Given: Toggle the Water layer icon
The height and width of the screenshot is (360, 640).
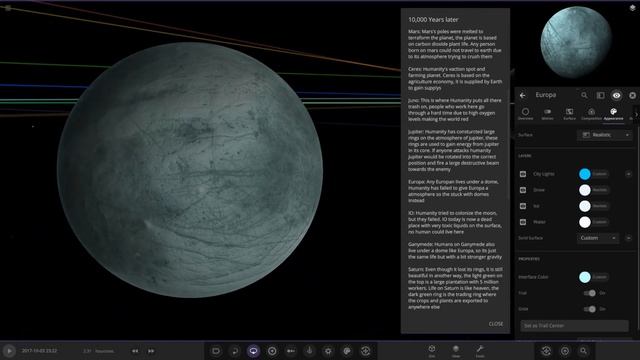Looking at the screenshot, I should [x=523, y=222].
